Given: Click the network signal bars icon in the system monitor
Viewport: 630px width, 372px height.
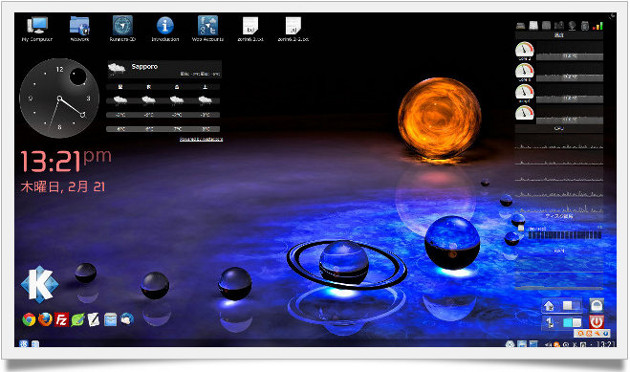Looking at the screenshot, I should coord(598,26).
